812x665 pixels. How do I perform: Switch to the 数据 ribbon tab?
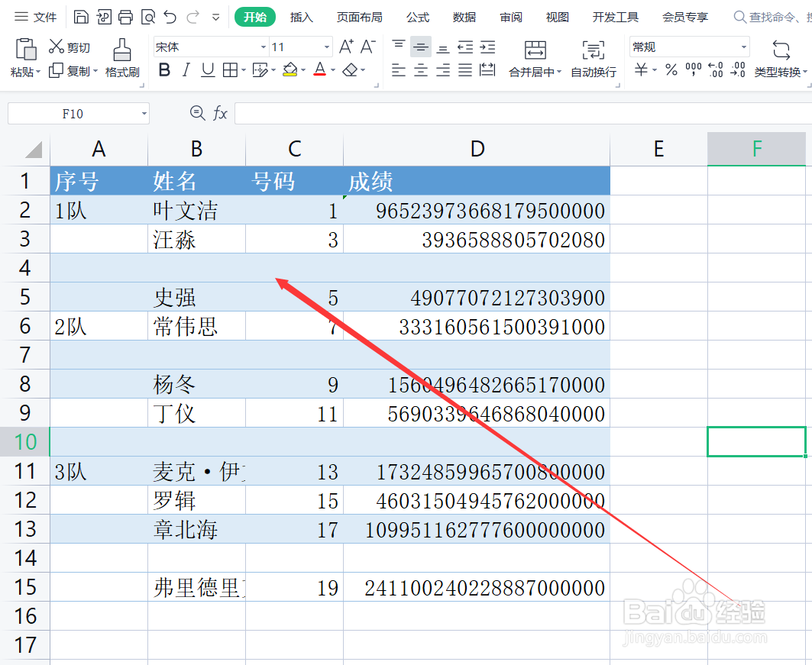[463, 17]
